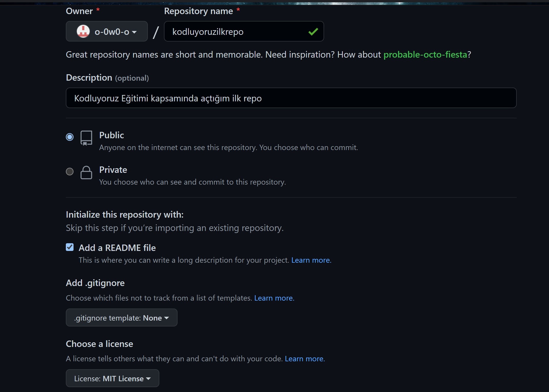
Task: Open the .gitignore template dropdown
Action: [x=122, y=317]
